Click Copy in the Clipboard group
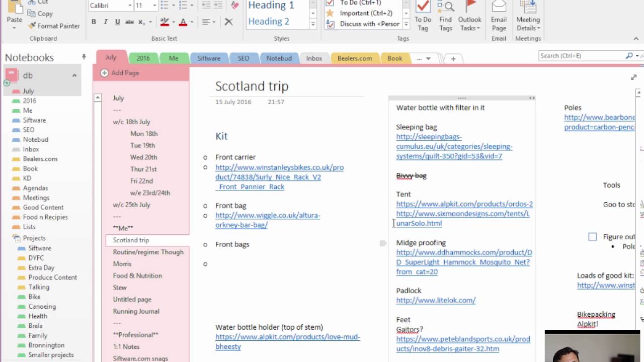 pyautogui.click(x=40, y=14)
